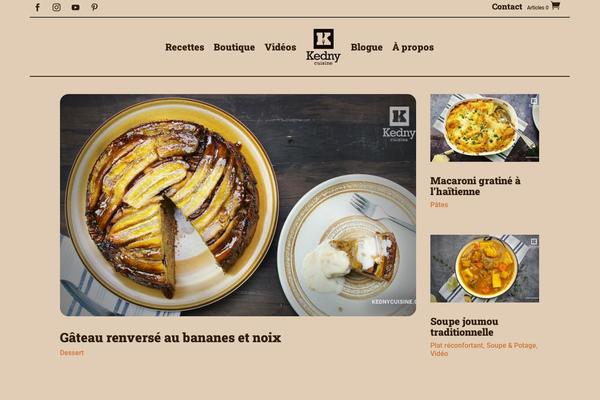Open the Blogue menu item
This screenshot has height=400, width=600.
click(x=367, y=47)
